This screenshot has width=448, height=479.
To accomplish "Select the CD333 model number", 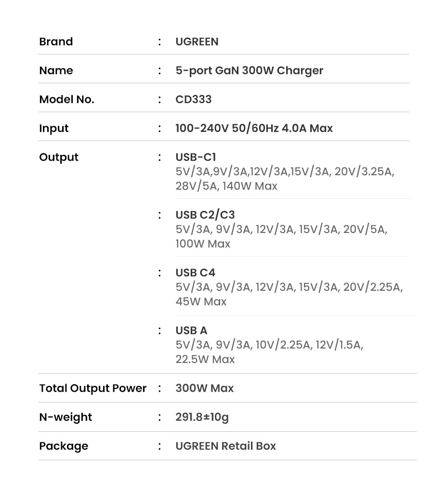I will [x=194, y=100].
